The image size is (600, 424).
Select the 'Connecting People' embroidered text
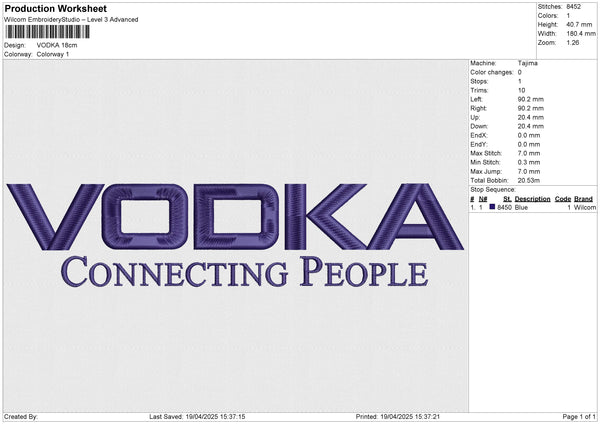244,272
